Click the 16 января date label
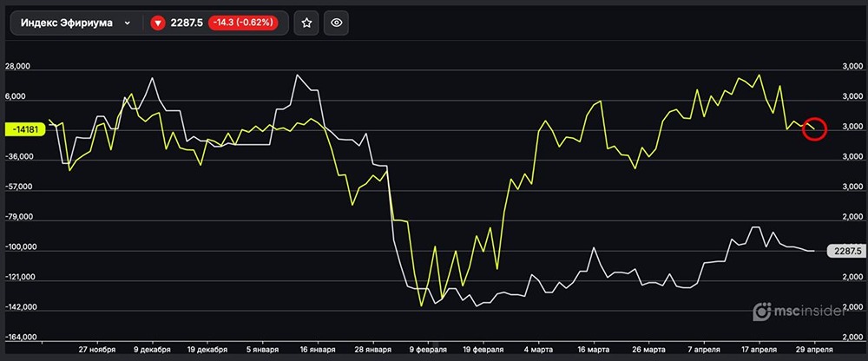Viewport: 868px width, 361px height. [318, 350]
